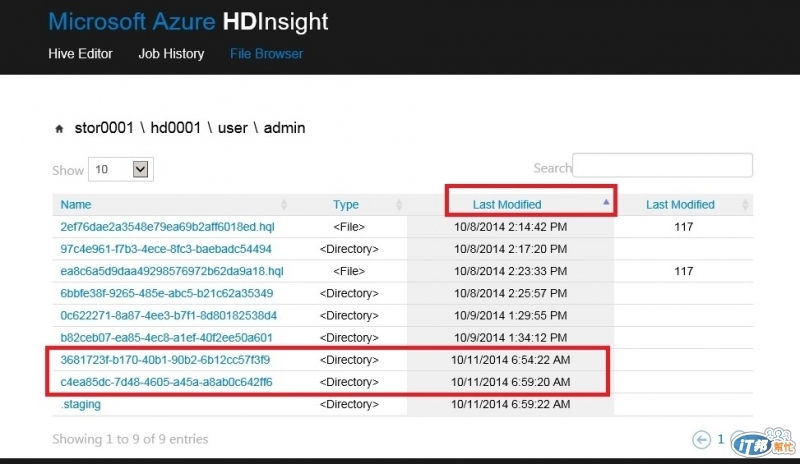800x464 pixels.
Task: Click timestamp 10/9/2014 1:29:55 PM
Action: (x=511, y=315)
